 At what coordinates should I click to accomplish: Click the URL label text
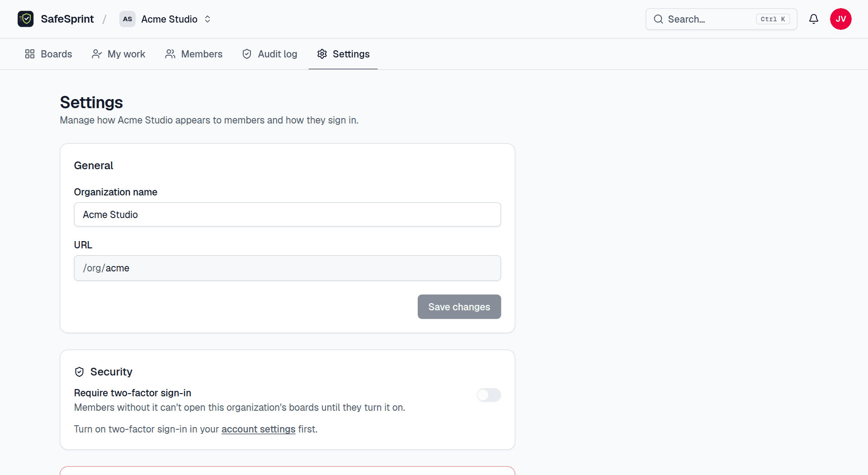pos(83,245)
